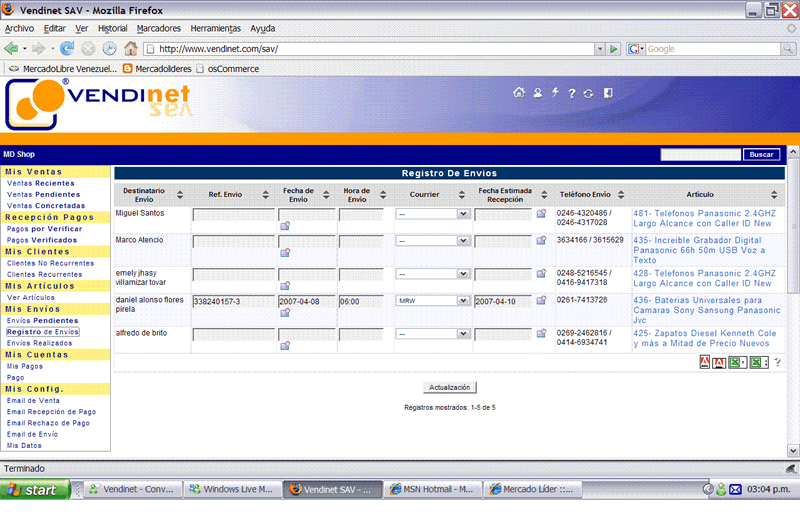Open reception-date calendar for Miguel Santos

click(x=541, y=213)
